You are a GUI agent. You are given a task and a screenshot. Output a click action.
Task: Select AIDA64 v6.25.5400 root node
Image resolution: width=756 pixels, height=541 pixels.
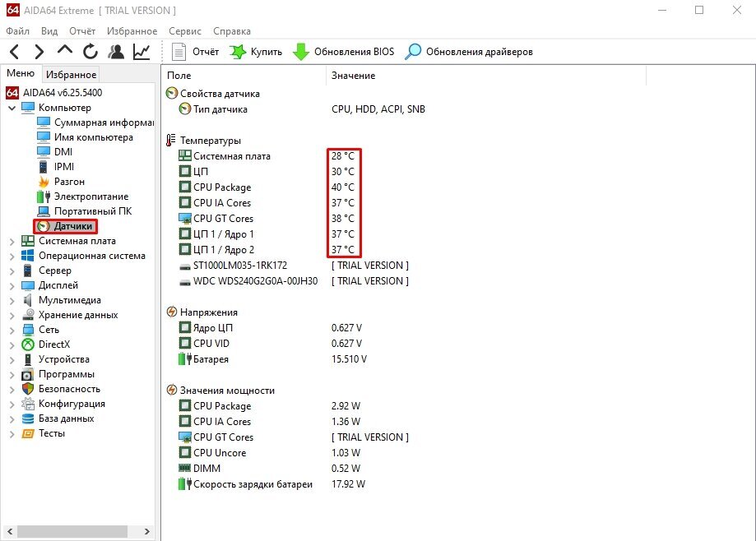pyautogui.click(x=54, y=92)
